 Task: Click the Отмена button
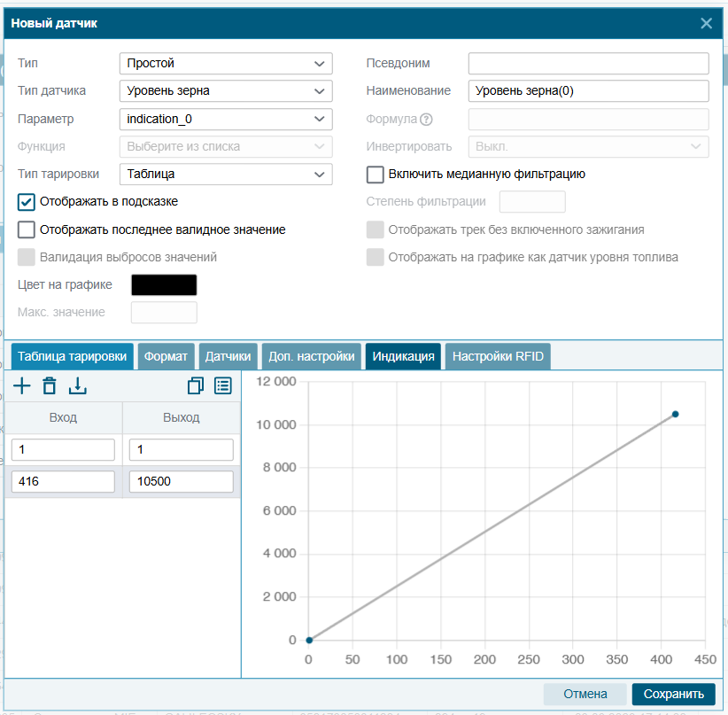click(x=585, y=694)
